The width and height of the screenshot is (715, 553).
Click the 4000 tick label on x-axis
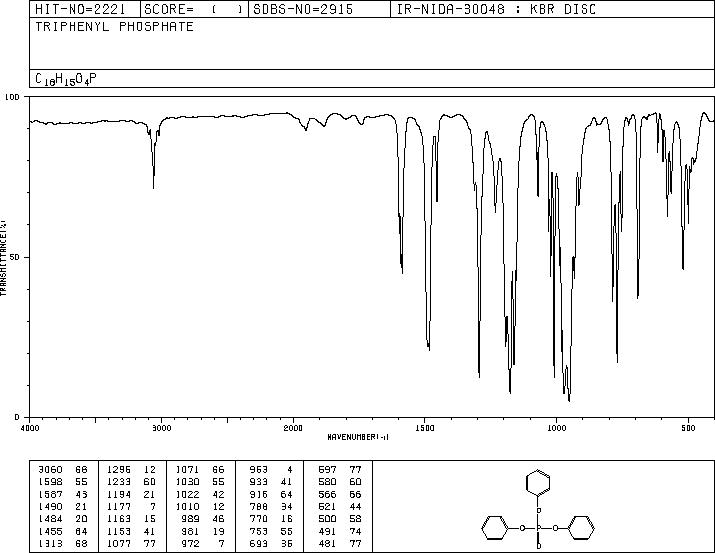(30, 428)
